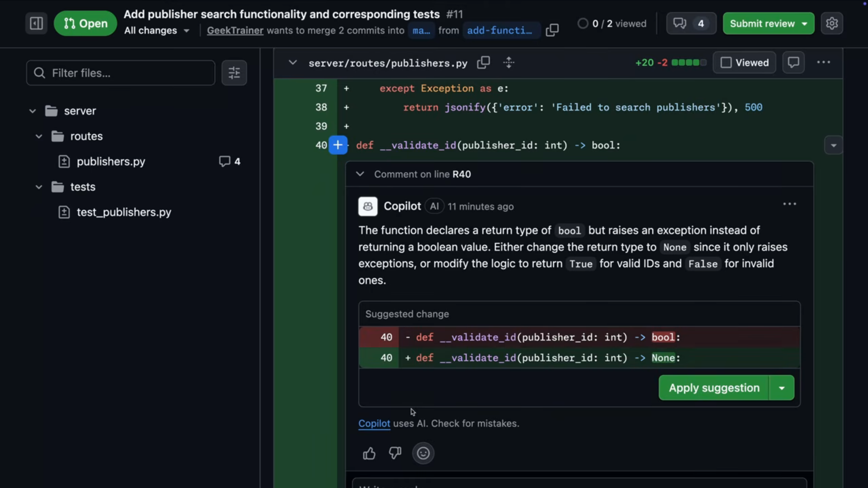Open the Submit review dropdown arrow
The height and width of the screenshot is (488, 868).
click(x=805, y=24)
